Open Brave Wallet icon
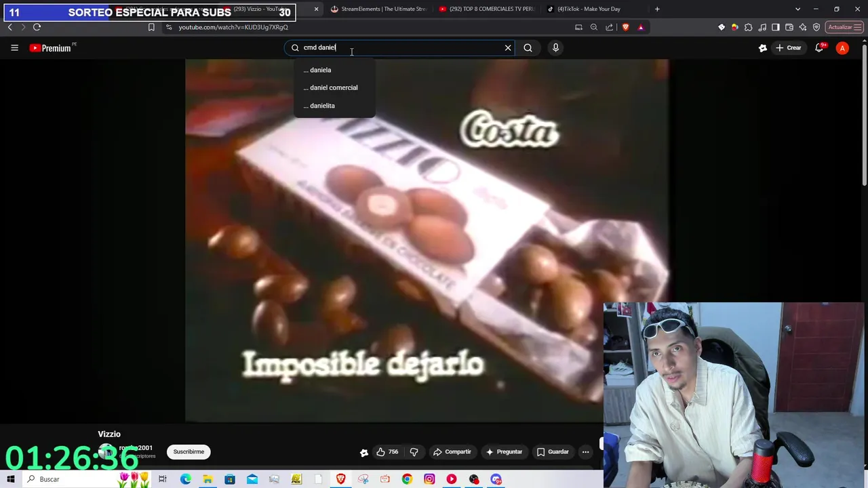This screenshot has width=868, height=488. (789, 27)
